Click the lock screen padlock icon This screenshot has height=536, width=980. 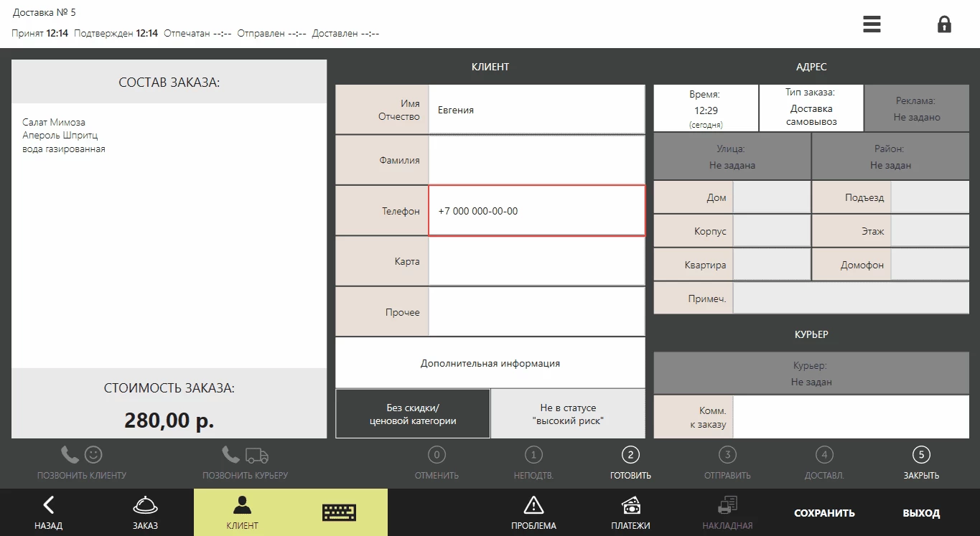pos(944,24)
